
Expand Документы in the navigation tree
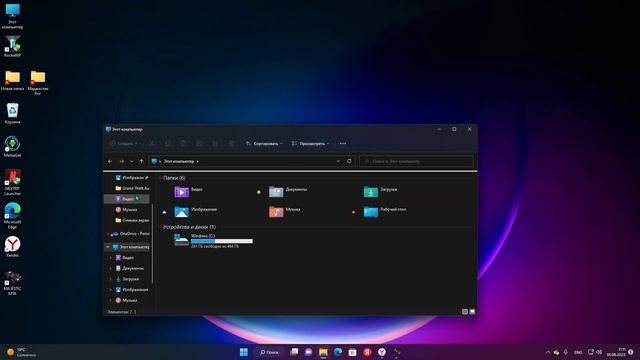click(x=111, y=268)
